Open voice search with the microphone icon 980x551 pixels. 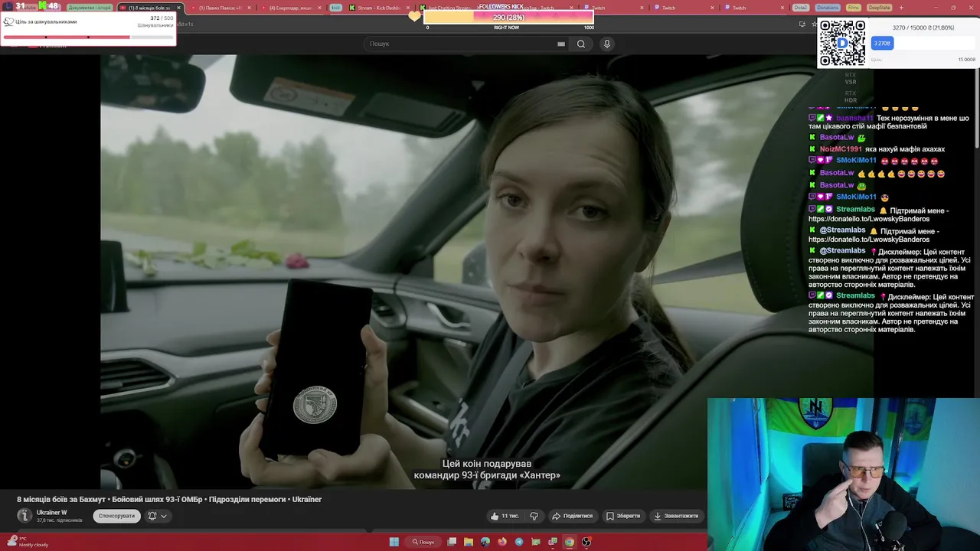[606, 44]
